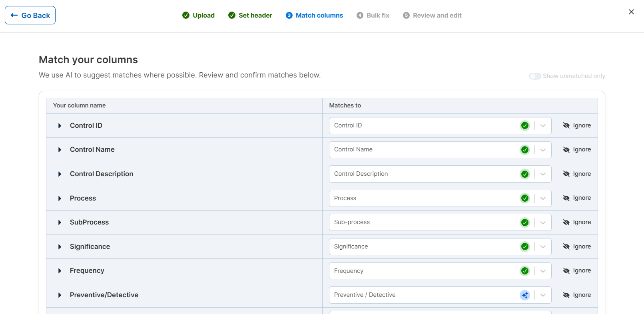The width and height of the screenshot is (644, 314).
Task: Open the Control Description match dropdown arrow
Action: pyautogui.click(x=543, y=174)
